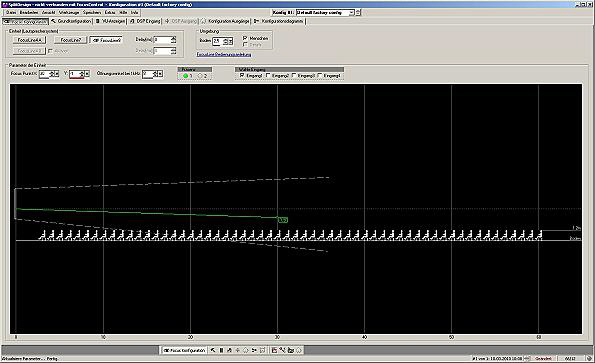Click small button right of Konfig dropdown

pyautogui.click(x=359, y=13)
